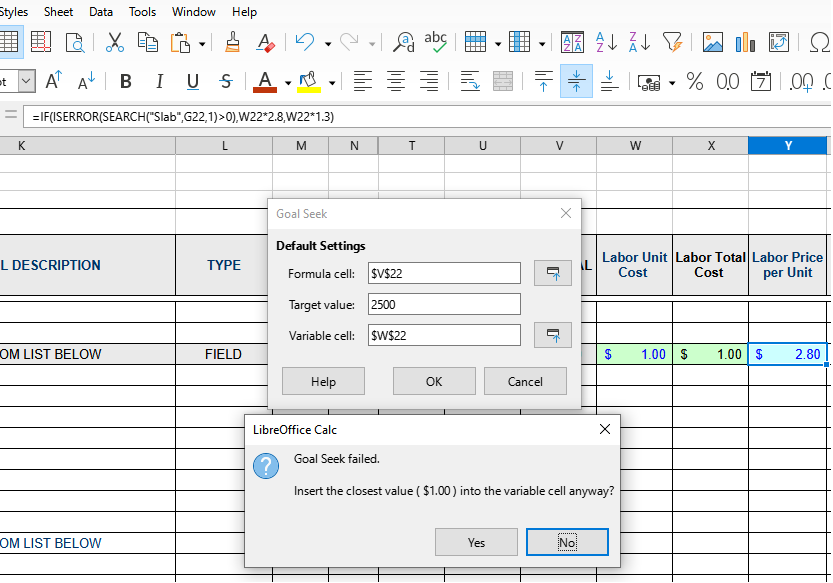Click the Formula cell shrink button

coord(552,273)
